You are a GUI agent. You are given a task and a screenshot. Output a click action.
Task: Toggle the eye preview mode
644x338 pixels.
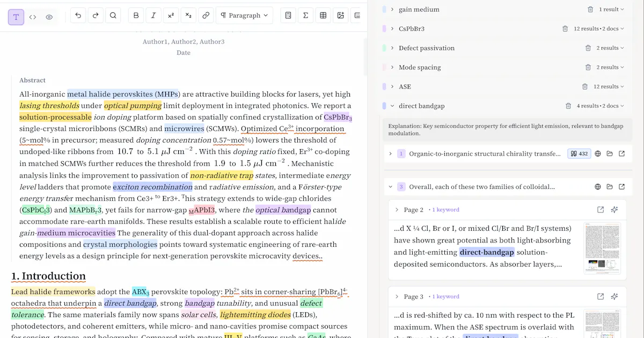49,17
